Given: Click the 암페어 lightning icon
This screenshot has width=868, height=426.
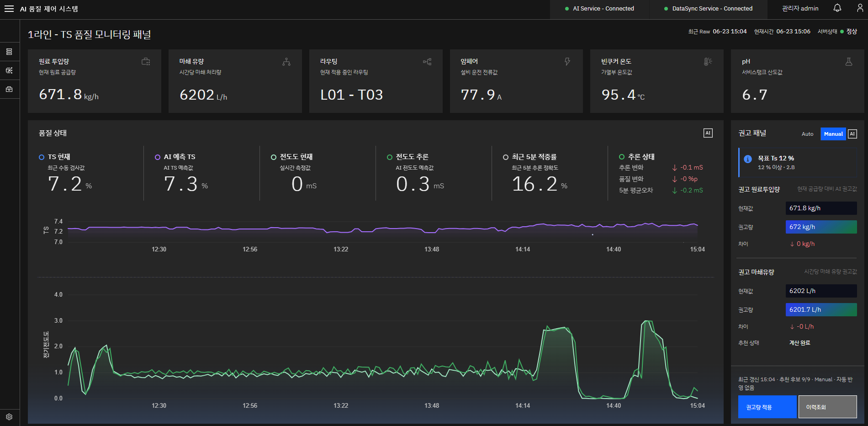Looking at the screenshot, I should pos(567,62).
